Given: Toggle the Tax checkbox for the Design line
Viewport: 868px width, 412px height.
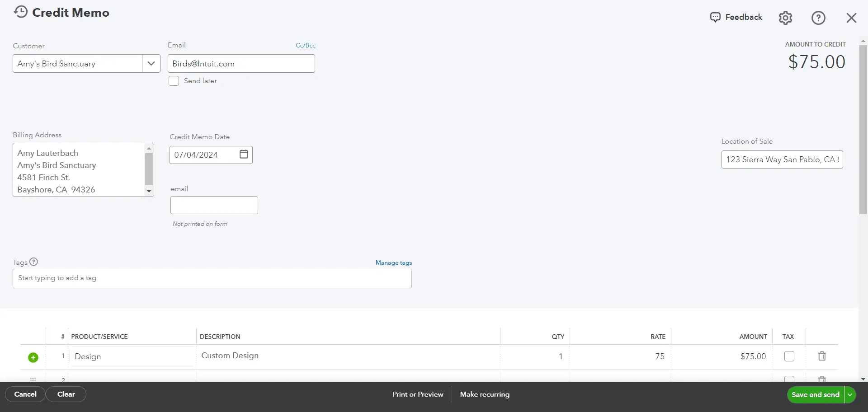Looking at the screenshot, I should coord(789,356).
